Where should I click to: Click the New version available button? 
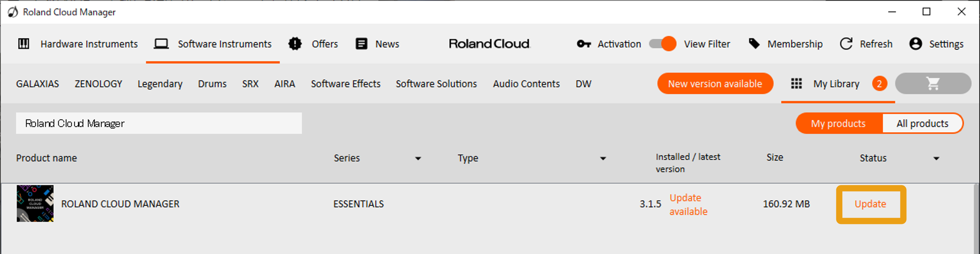tap(715, 83)
